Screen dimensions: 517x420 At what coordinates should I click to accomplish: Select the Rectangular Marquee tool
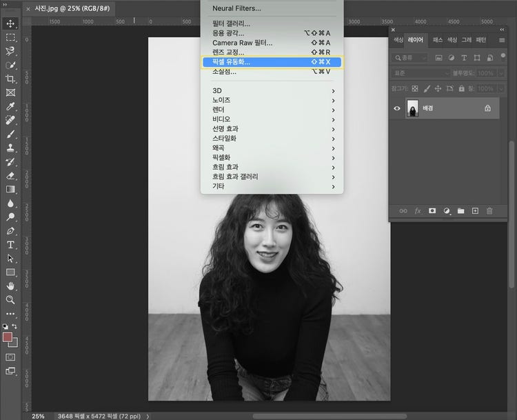[10, 37]
